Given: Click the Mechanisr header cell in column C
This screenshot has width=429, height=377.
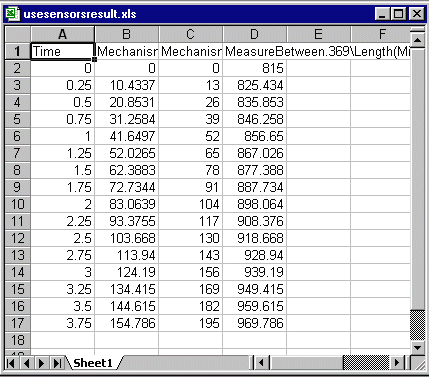Looking at the screenshot, I should pos(190,51).
